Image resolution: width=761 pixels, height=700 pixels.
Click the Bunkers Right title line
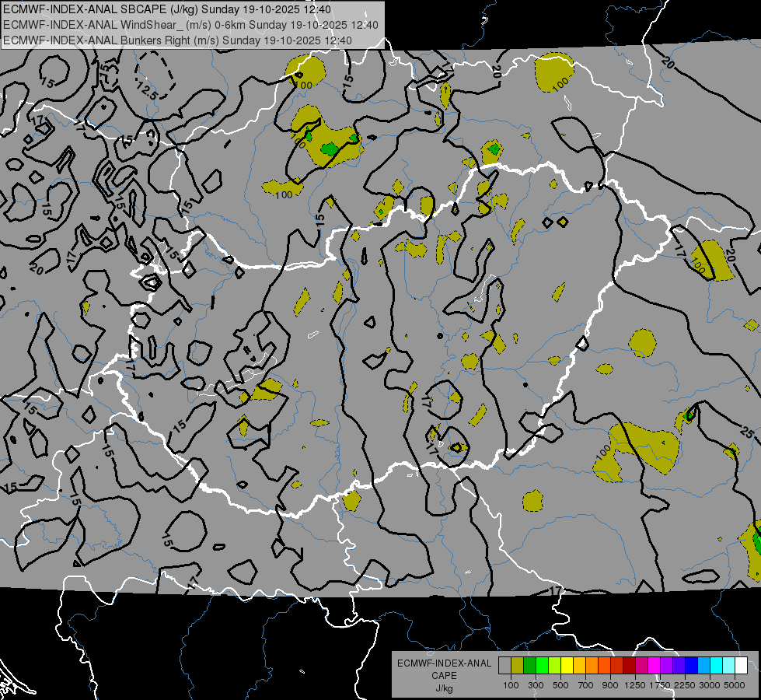pyautogui.click(x=192, y=40)
